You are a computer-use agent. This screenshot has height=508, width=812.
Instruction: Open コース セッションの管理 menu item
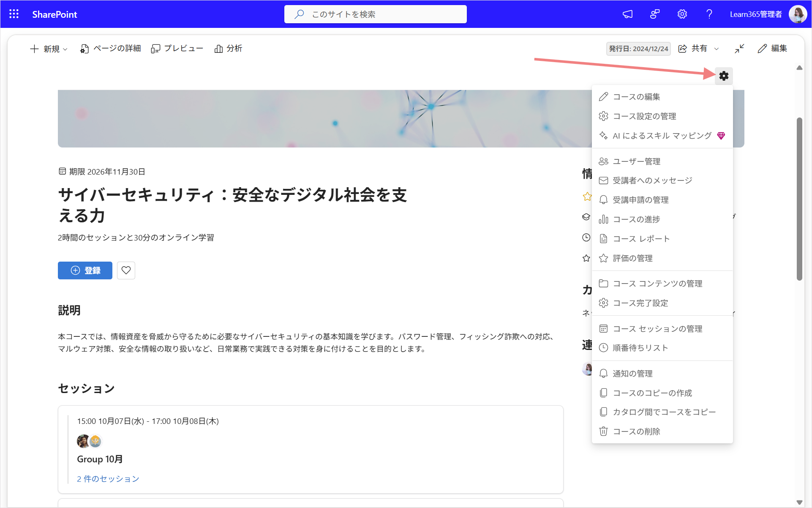click(662, 329)
